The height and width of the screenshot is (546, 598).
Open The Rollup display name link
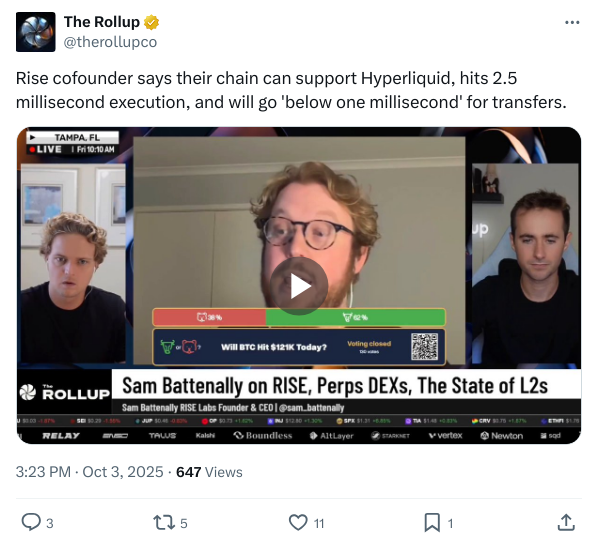[x=101, y=22]
